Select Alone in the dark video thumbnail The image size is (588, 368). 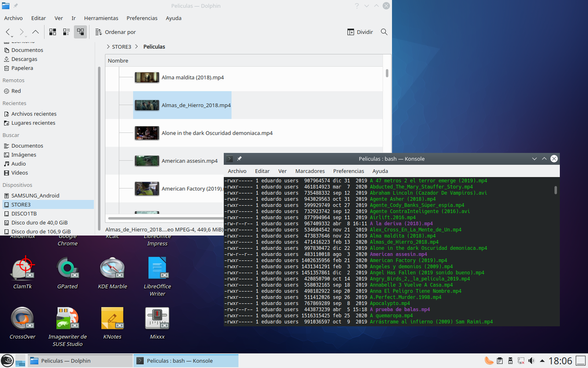coord(147,133)
